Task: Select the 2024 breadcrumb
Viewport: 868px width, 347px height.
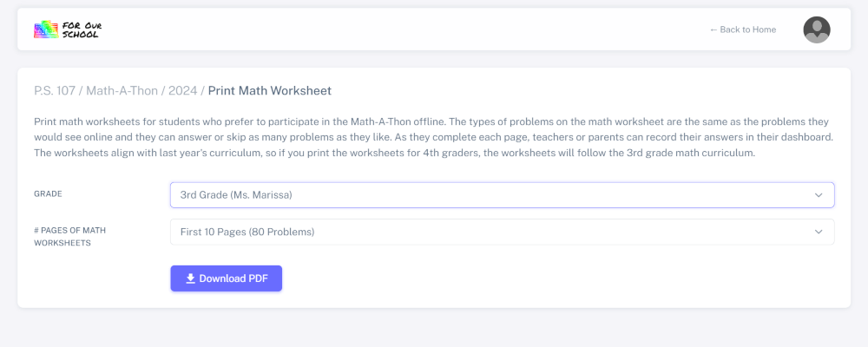Action: coord(182,90)
